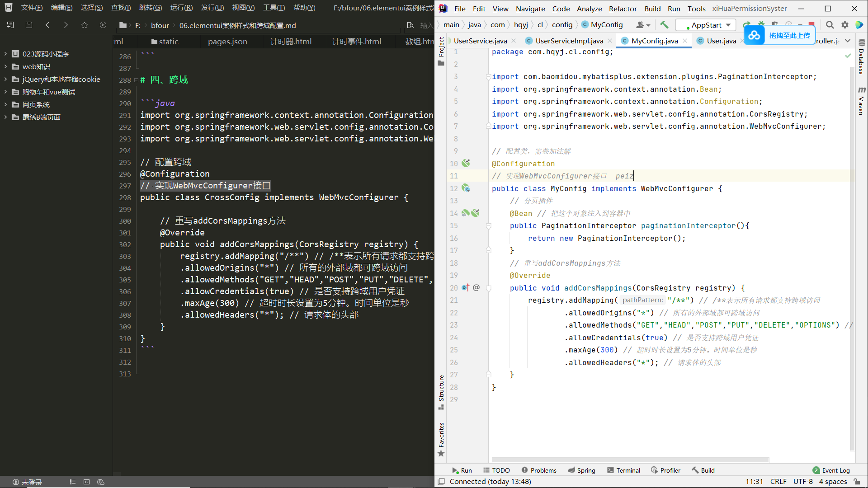The width and height of the screenshot is (868, 488).
Task: Open the Terminal tool window button
Action: pos(623,470)
